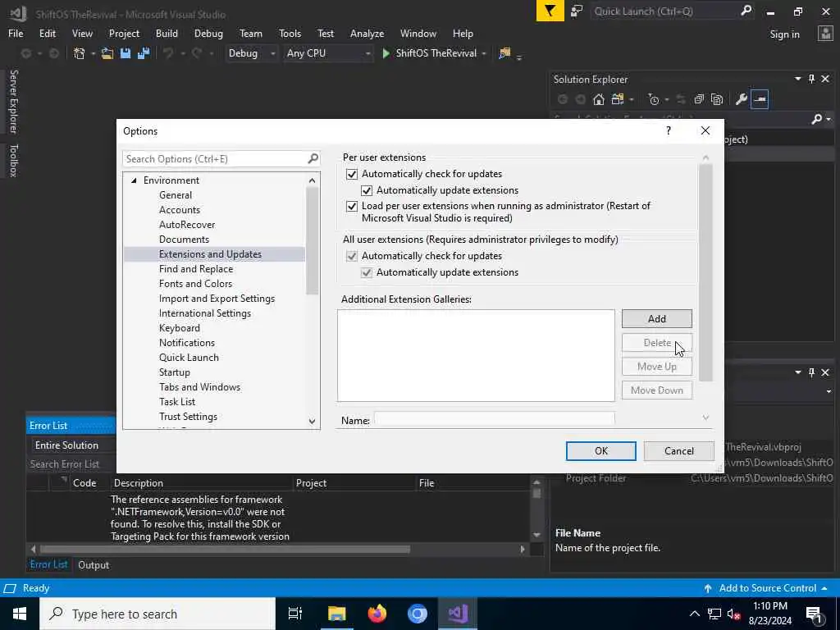The width and height of the screenshot is (840, 630).
Task: Expand the Add to Source Control arrow
Action: [824, 587]
